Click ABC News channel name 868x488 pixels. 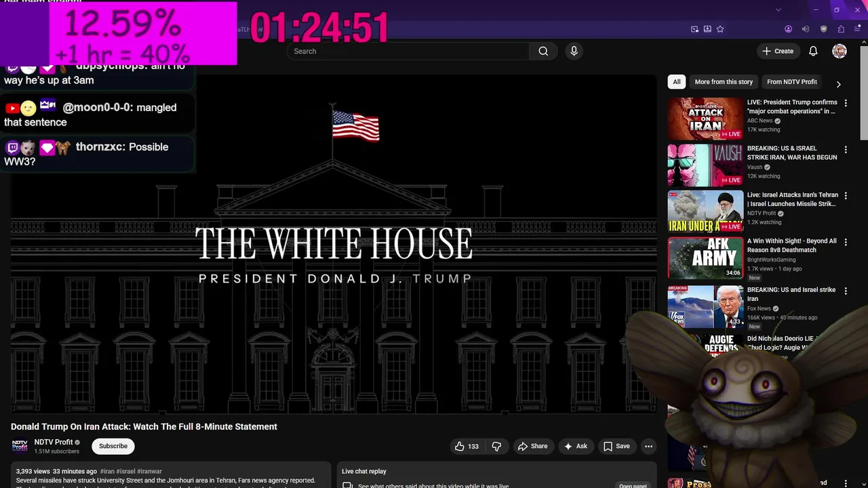pyautogui.click(x=759, y=121)
